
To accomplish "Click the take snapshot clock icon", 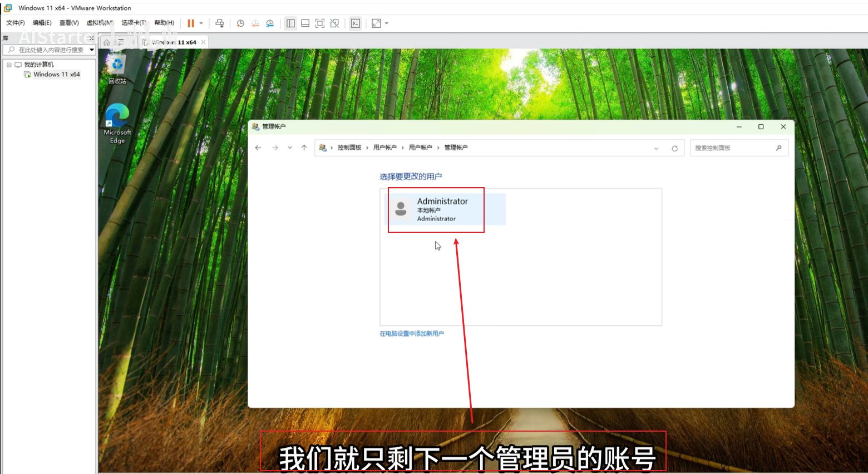I will [240, 23].
